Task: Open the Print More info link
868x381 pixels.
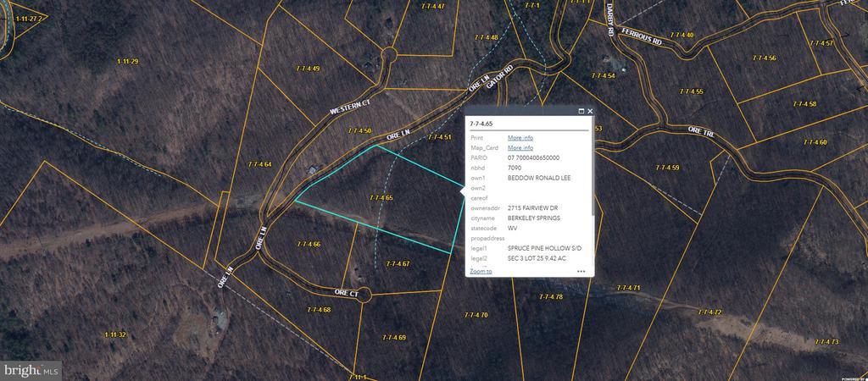Action: [x=520, y=138]
